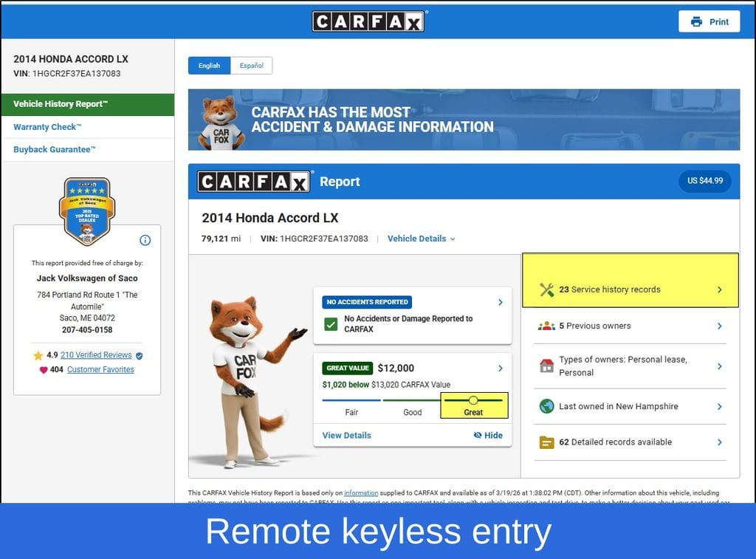Screen dimensions: 756x559
Task: Click the CARFAX accident information banner
Action: point(464,120)
